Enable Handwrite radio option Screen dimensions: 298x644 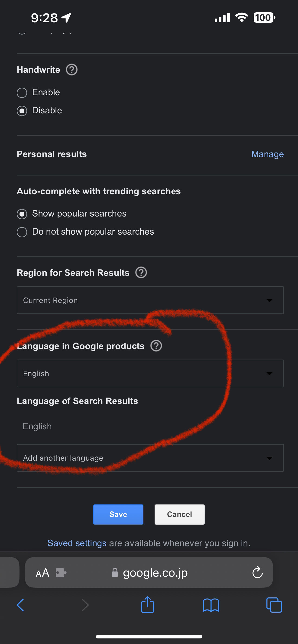[22, 93]
